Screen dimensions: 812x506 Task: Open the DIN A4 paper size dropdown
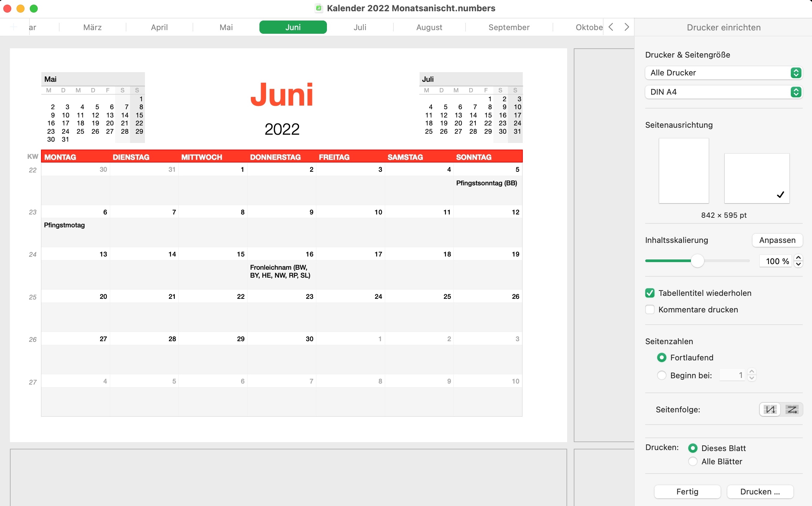pyautogui.click(x=723, y=92)
